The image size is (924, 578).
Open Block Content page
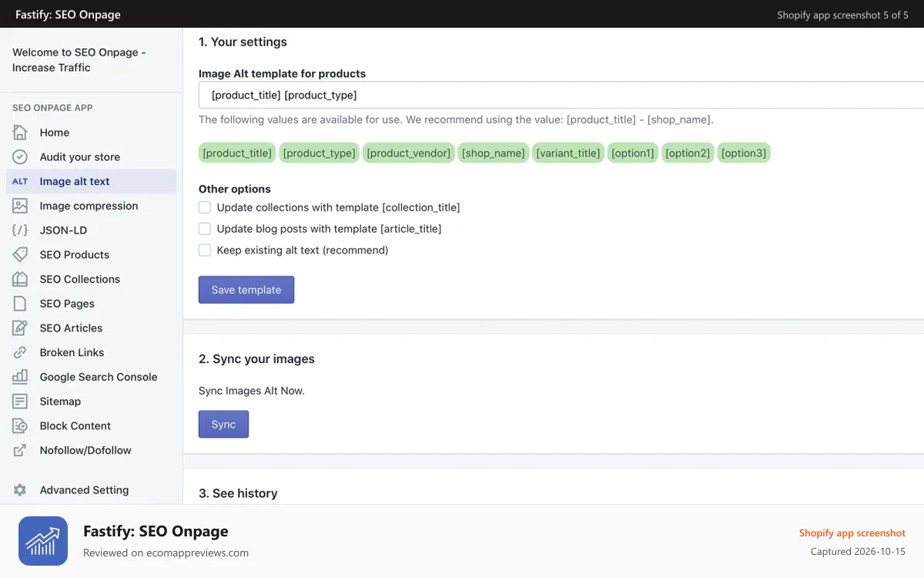91,426
